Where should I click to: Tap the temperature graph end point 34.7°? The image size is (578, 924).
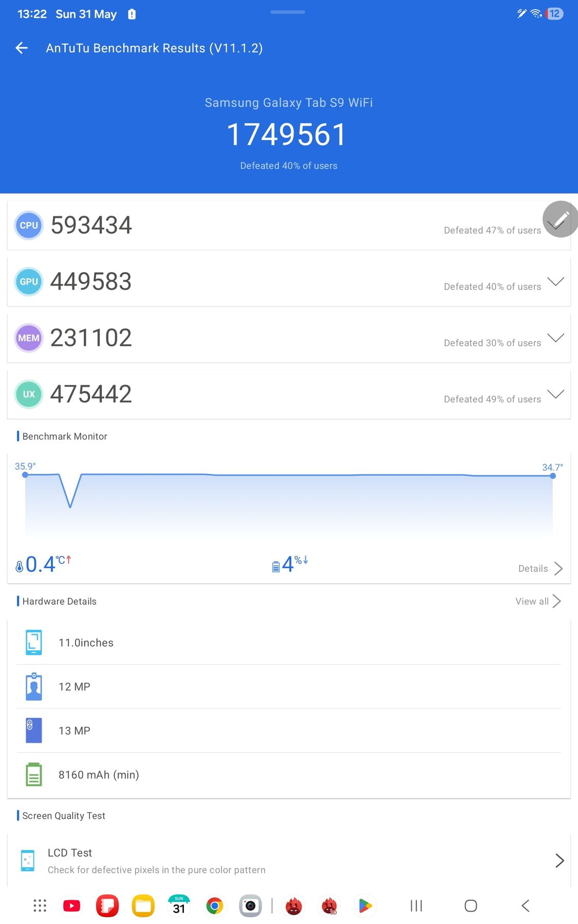point(553,476)
